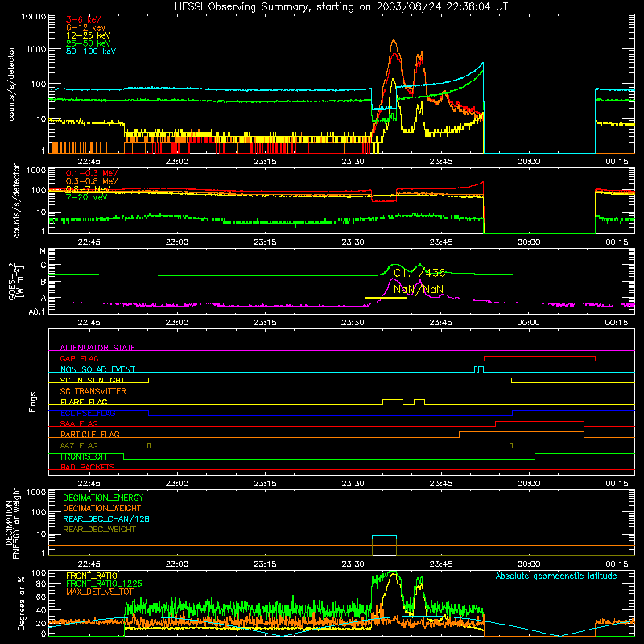Select the ECLIPSE_FLAG label
The image size is (644, 644).
tap(88, 413)
